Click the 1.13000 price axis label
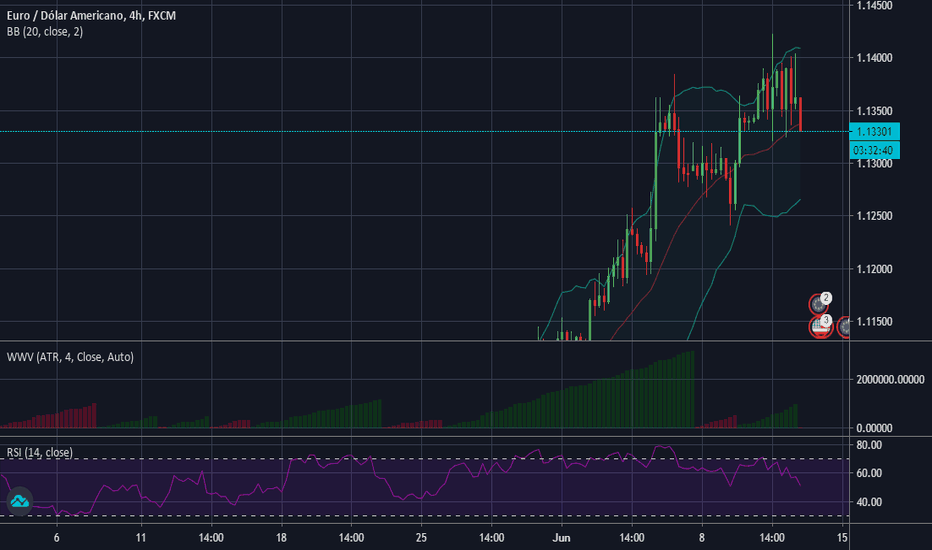The image size is (932, 550). 874,164
